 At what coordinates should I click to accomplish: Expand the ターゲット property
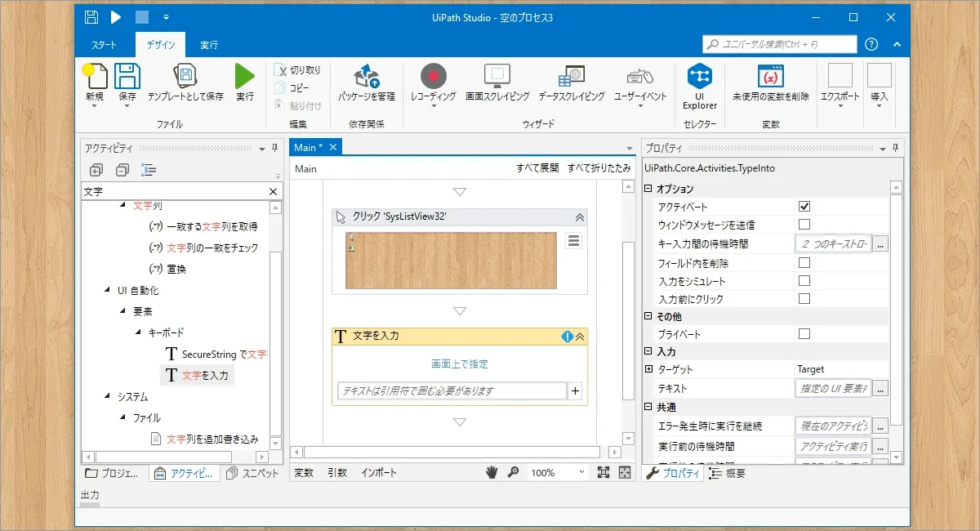click(x=648, y=369)
